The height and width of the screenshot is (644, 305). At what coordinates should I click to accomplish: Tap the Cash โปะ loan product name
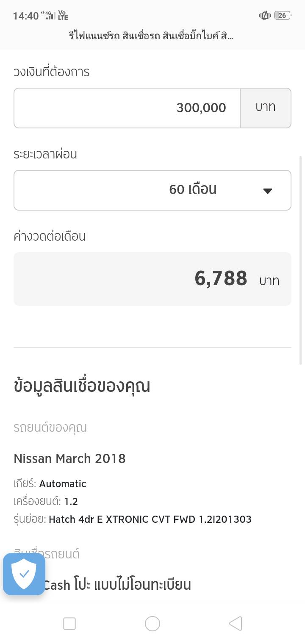coord(117,585)
